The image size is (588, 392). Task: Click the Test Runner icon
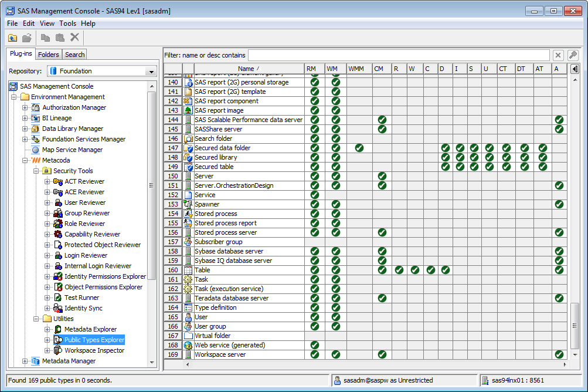coord(58,298)
